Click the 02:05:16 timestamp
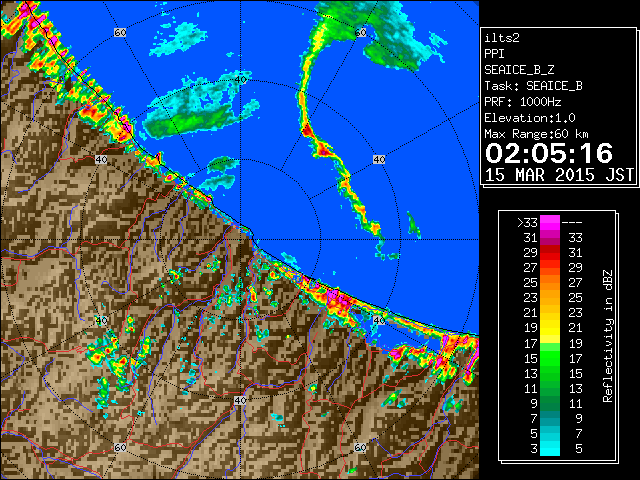Image resolution: width=640 pixels, height=480 pixels. click(549, 153)
